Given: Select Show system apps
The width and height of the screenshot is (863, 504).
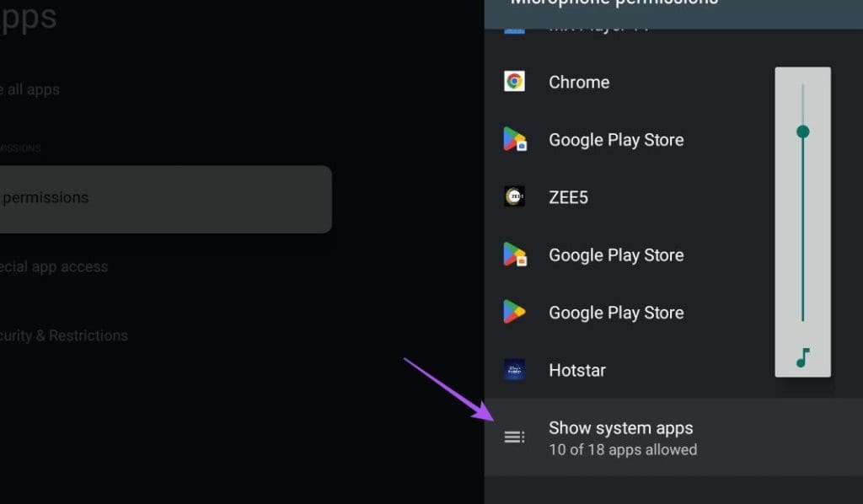Looking at the screenshot, I should pyautogui.click(x=673, y=437).
